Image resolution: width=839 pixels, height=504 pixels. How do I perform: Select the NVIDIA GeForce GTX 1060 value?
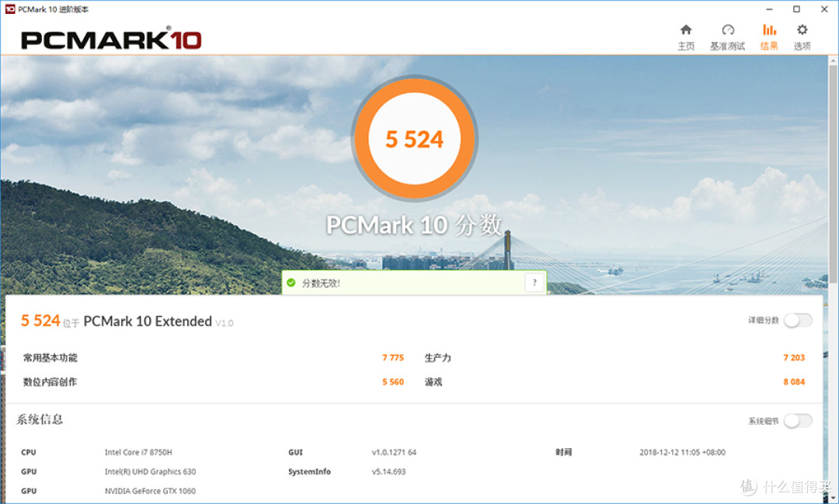click(151, 491)
